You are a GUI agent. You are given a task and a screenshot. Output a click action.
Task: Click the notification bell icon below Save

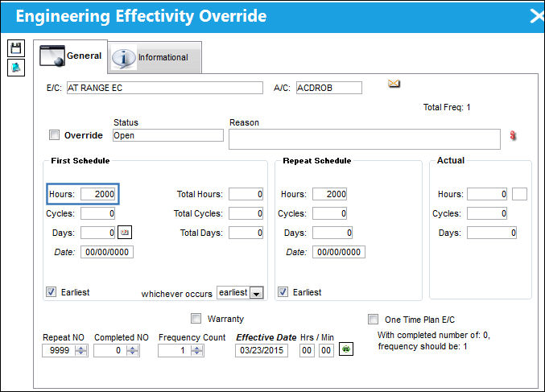[16, 68]
